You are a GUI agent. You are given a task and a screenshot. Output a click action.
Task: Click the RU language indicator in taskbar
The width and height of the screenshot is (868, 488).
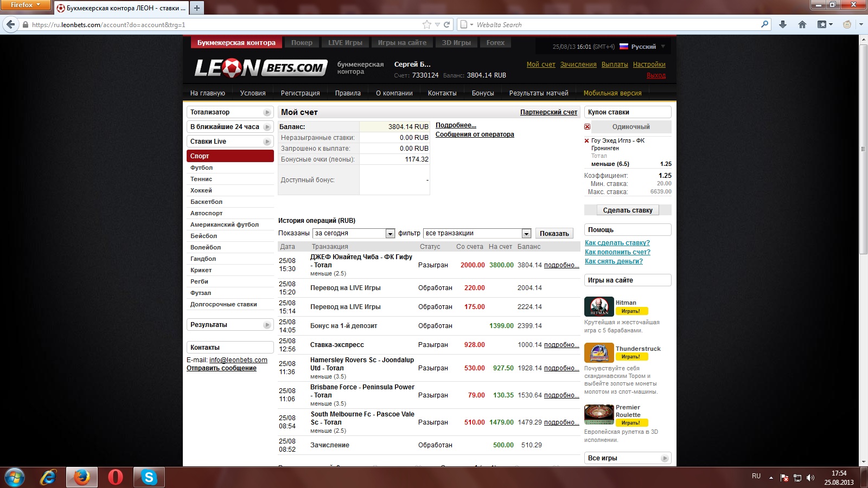[756, 476]
